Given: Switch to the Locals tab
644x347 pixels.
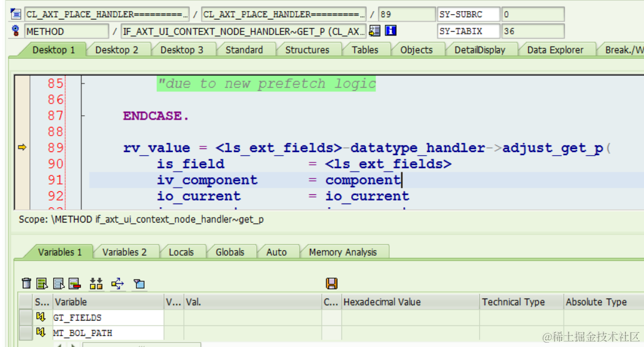Looking at the screenshot, I should [181, 252].
